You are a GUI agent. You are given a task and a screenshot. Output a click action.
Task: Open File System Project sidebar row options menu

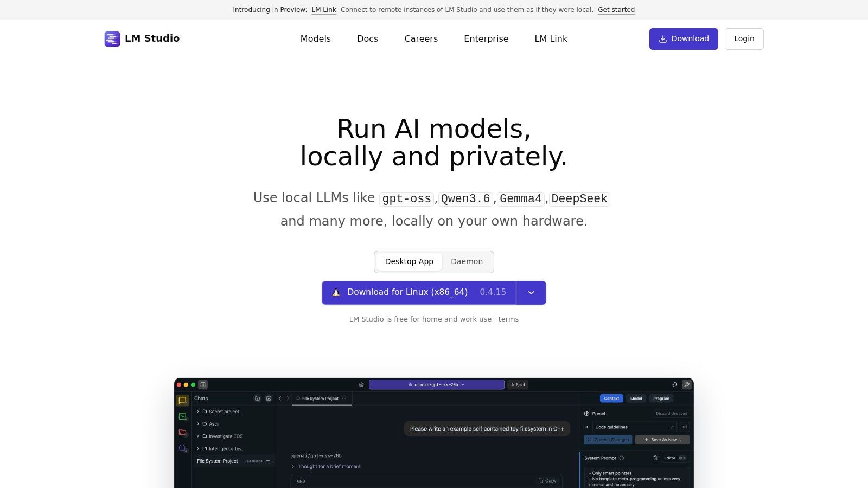point(268,461)
